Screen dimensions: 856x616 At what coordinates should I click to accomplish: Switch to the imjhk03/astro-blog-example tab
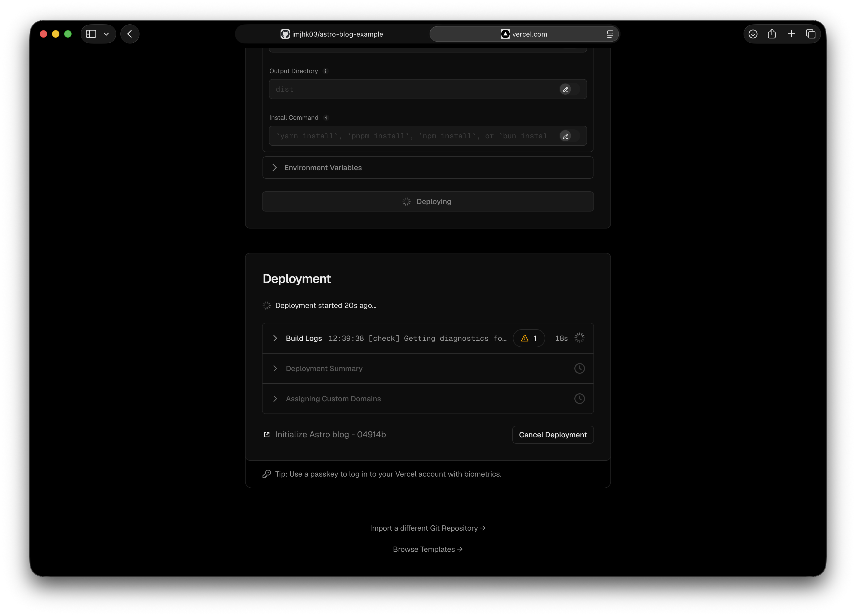pyautogui.click(x=332, y=34)
